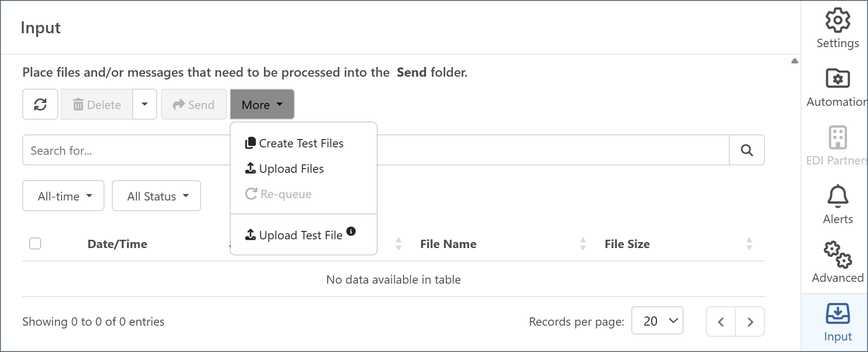868x352 pixels.
Task: Expand the Delete options caret
Action: tap(145, 104)
